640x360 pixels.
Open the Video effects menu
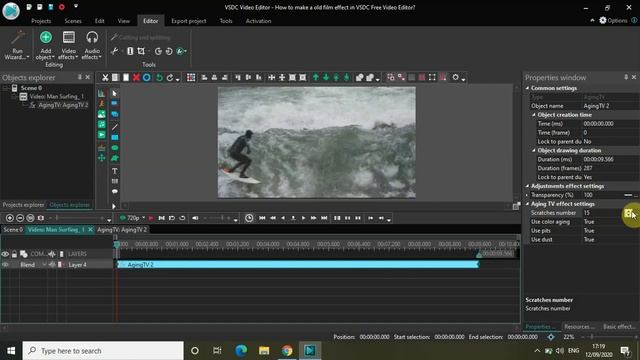(69, 45)
